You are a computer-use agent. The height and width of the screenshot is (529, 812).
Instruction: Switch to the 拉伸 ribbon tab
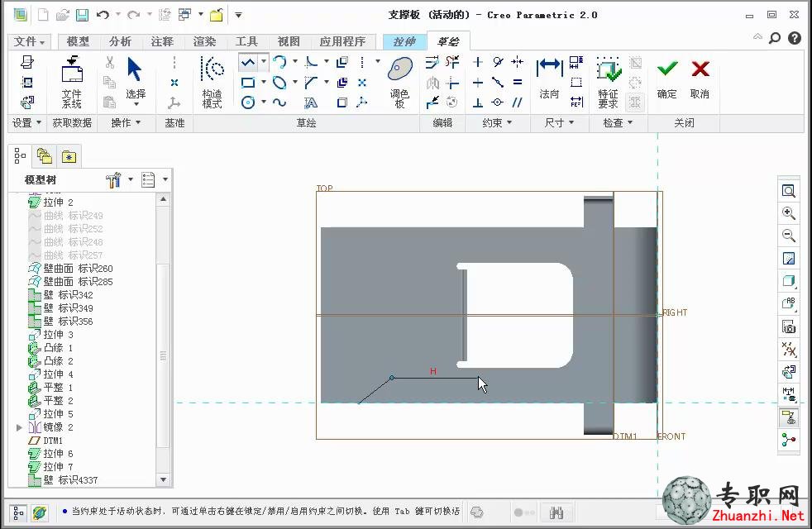point(404,41)
